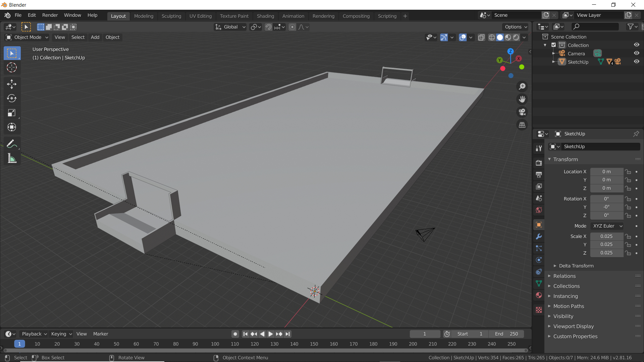Select the 3D Cursor tool
The width and height of the screenshot is (644, 362).
12,67
